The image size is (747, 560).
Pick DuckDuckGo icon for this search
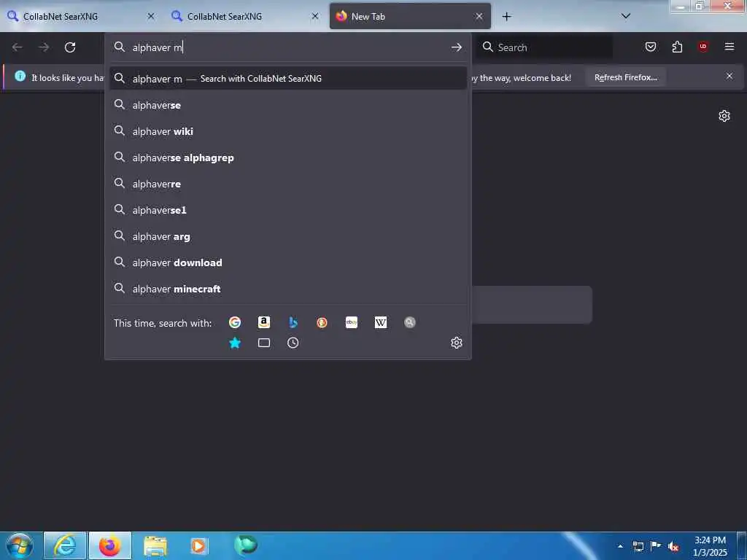[322, 322]
